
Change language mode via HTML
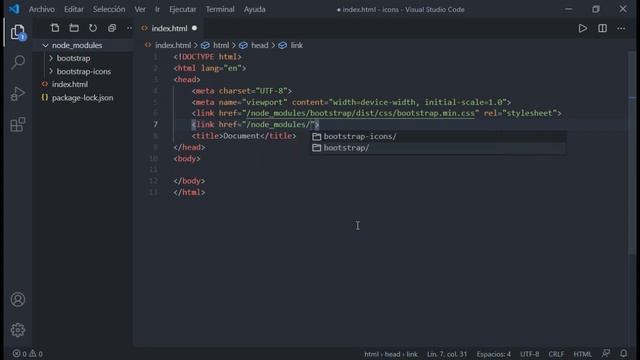pos(582,354)
